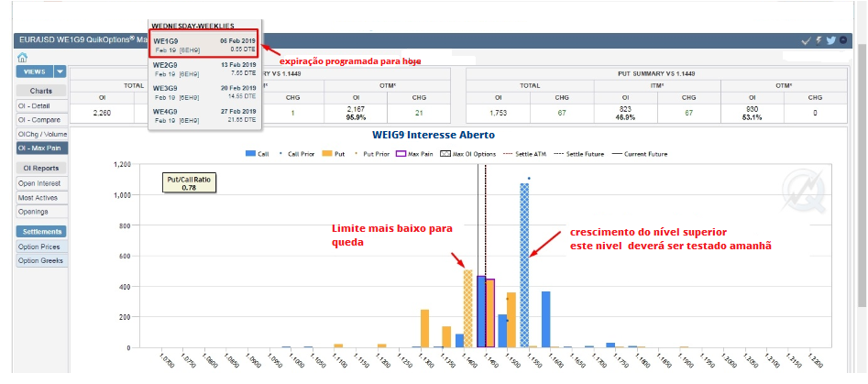This screenshot has width=868, height=384.
Task: Click the tall call bar at max OI
Action: [524, 266]
